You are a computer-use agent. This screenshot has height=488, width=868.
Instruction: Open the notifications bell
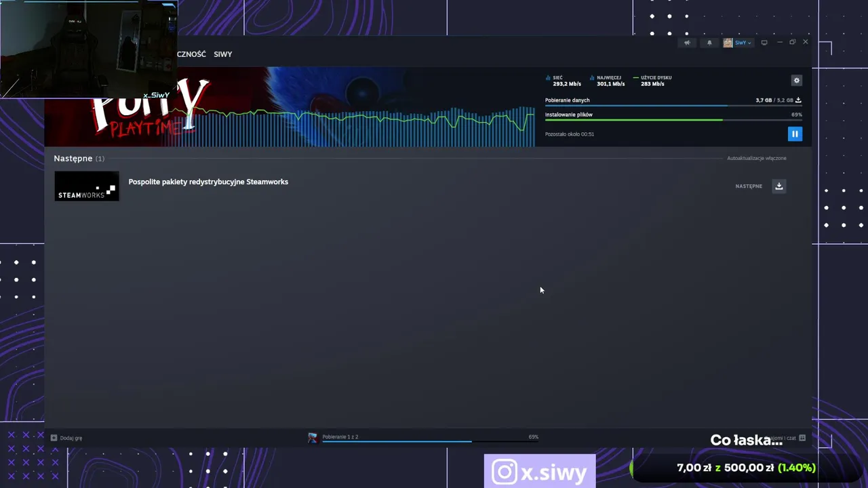709,43
